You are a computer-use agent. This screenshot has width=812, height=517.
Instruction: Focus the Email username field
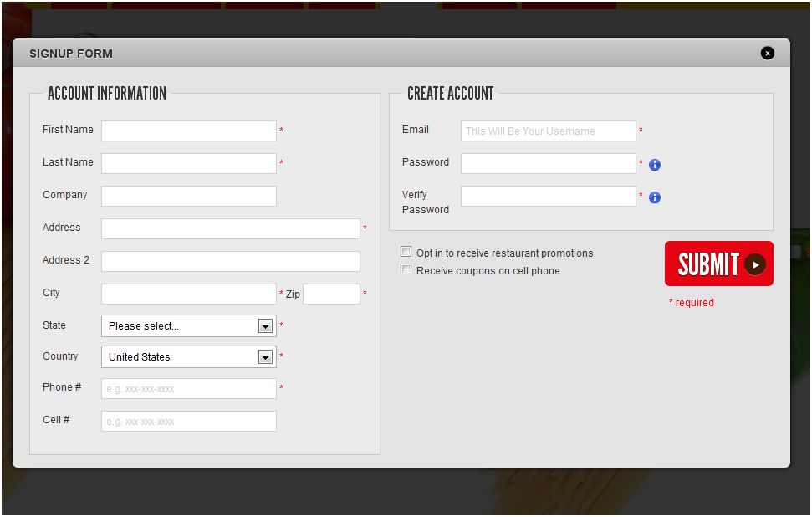click(x=549, y=131)
